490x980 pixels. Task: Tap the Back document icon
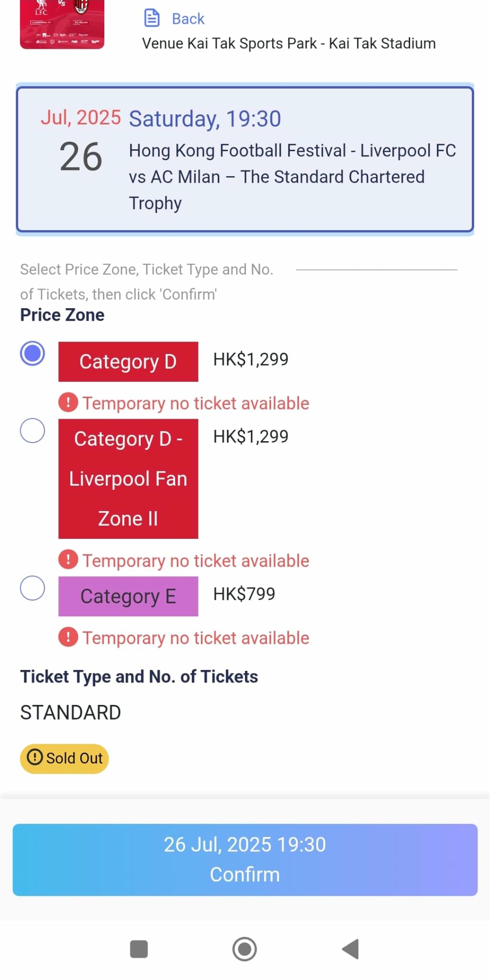(152, 18)
